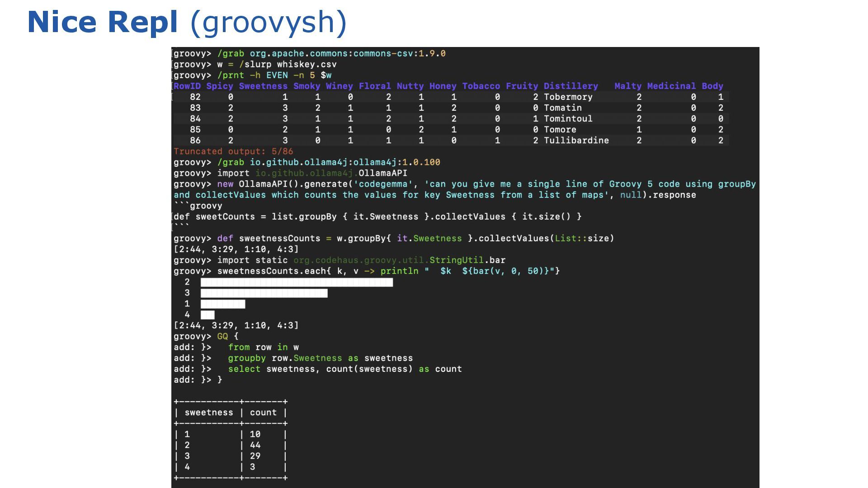The image size is (868, 488).
Task: Click the 'Nice Repl' slide title
Action: point(103,22)
